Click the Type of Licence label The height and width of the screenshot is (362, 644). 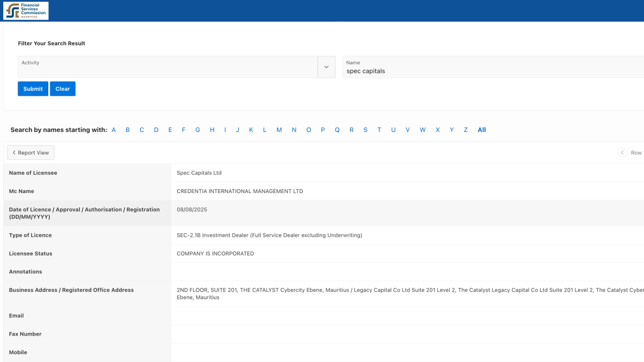[31, 235]
